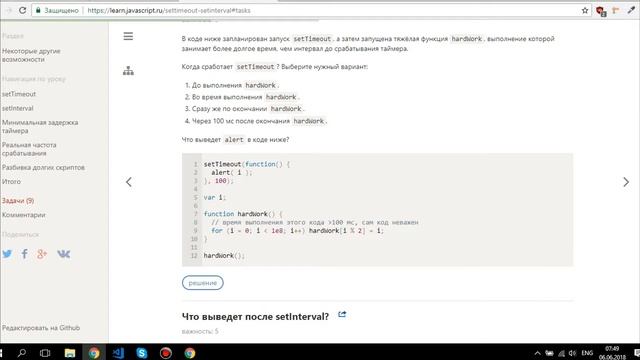Share the page on Google Plus
Screen dimensions: 640x360
pyautogui.click(x=42, y=254)
